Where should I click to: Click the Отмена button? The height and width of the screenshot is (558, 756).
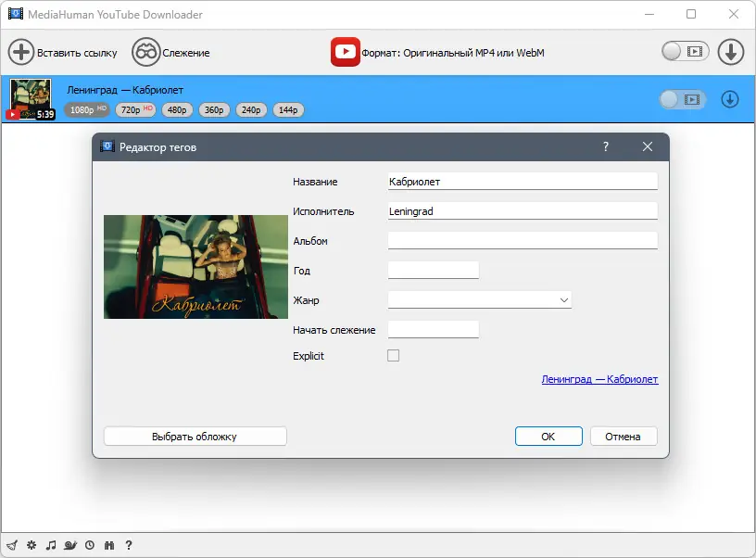[x=624, y=436]
